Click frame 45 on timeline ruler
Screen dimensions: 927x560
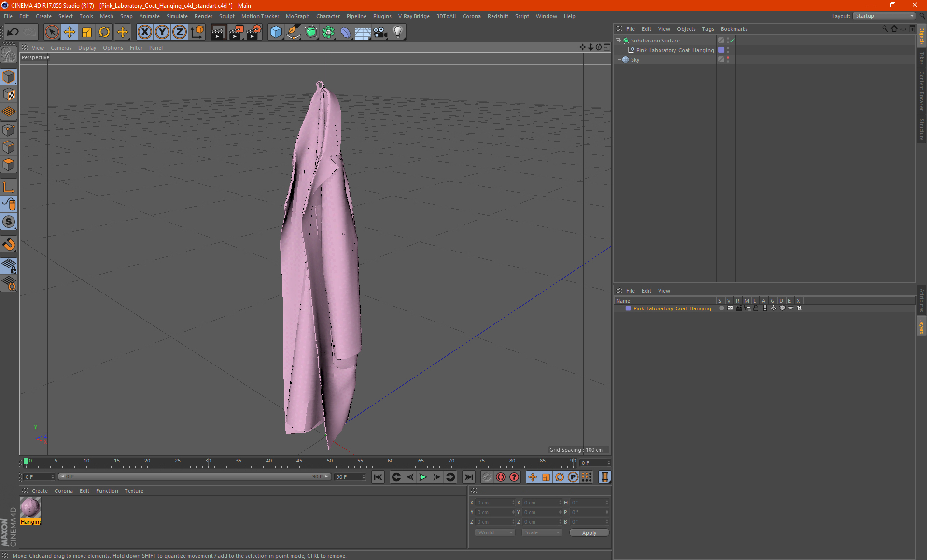pos(299,462)
